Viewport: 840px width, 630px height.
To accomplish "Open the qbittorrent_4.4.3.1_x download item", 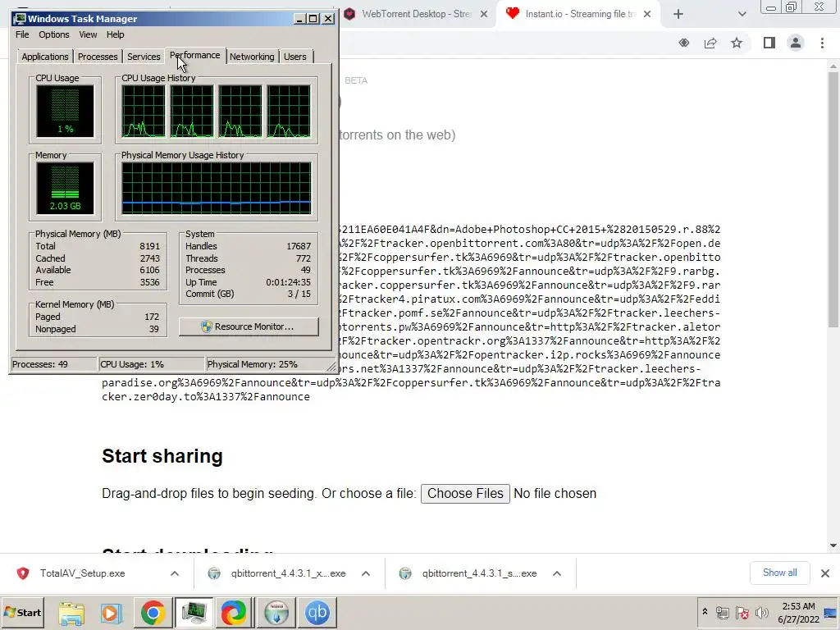I will [x=288, y=573].
